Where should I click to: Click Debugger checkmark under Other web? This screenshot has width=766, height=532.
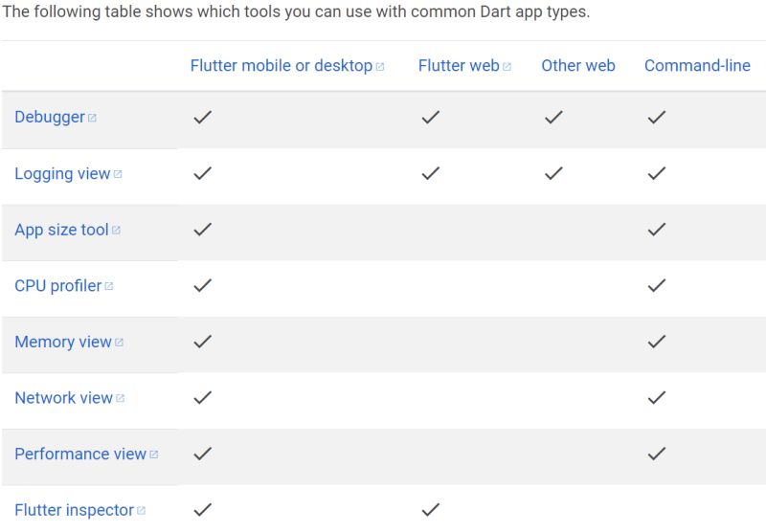pyautogui.click(x=553, y=117)
